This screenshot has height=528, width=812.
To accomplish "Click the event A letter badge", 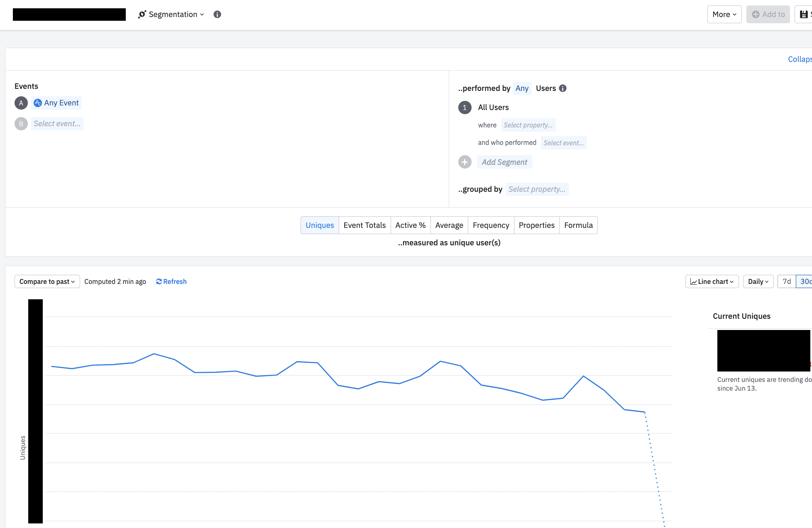I will point(21,103).
